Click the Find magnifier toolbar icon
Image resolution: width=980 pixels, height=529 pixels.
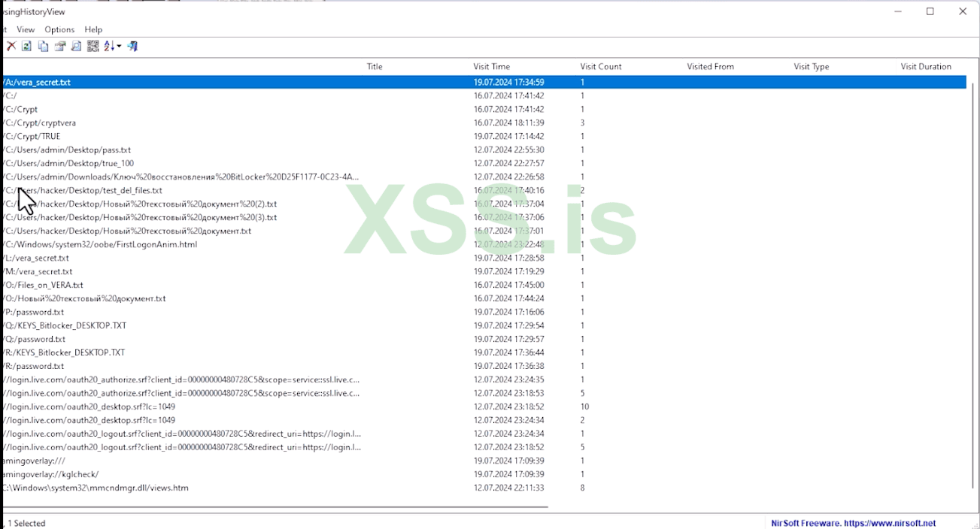[x=76, y=47]
